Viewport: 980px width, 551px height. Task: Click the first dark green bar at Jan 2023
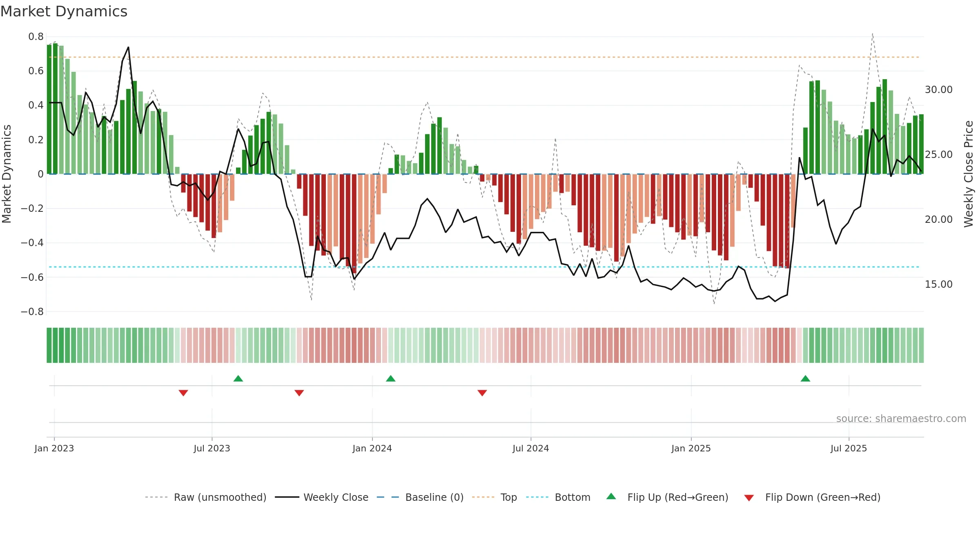(49, 109)
